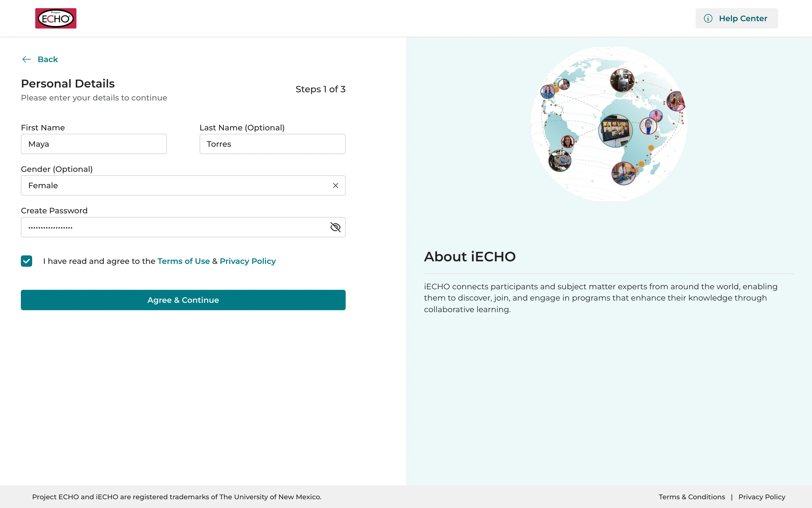Viewport: 812px width, 508px height.
Task: Click the Last Name field with Torres
Action: click(272, 144)
